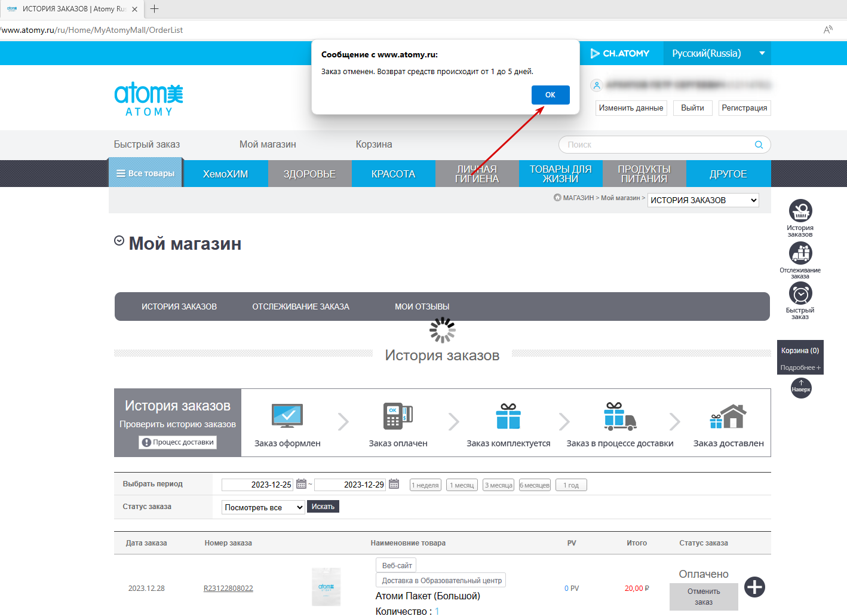This screenshot has height=616, width=847.
Task: Expand the Все товары category menu
Action: (145, 173)
